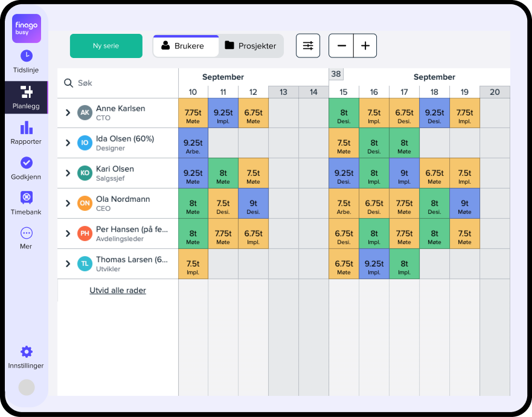Click the Utvid alle rader link
Image resolution: width=532 pixels, height=417 pixels.
click(117, 290)
